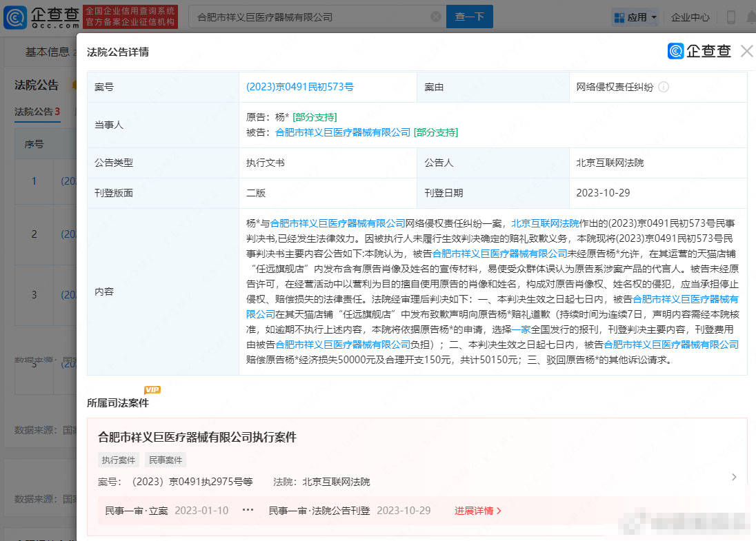Expand the 执行案件 card chevron arrow

[x=734, y=477]
